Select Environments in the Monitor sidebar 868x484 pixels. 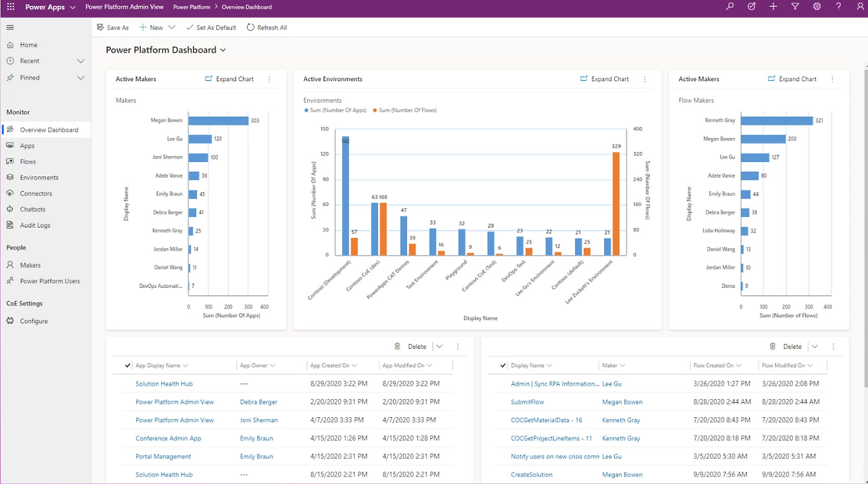point(39,178)
